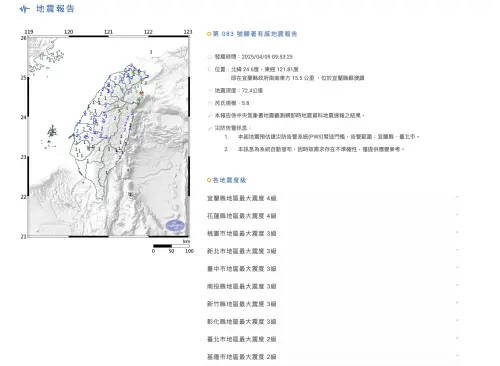Click the 地震報告 page title
The width and height of the screenshot is (500, 366).
tap(55, 9)
